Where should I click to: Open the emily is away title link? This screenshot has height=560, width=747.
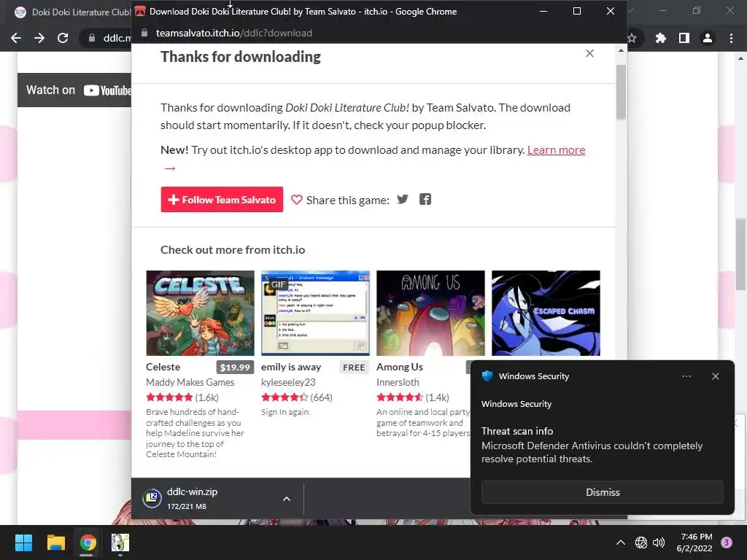pyautogui.click(x=290, y=367)
